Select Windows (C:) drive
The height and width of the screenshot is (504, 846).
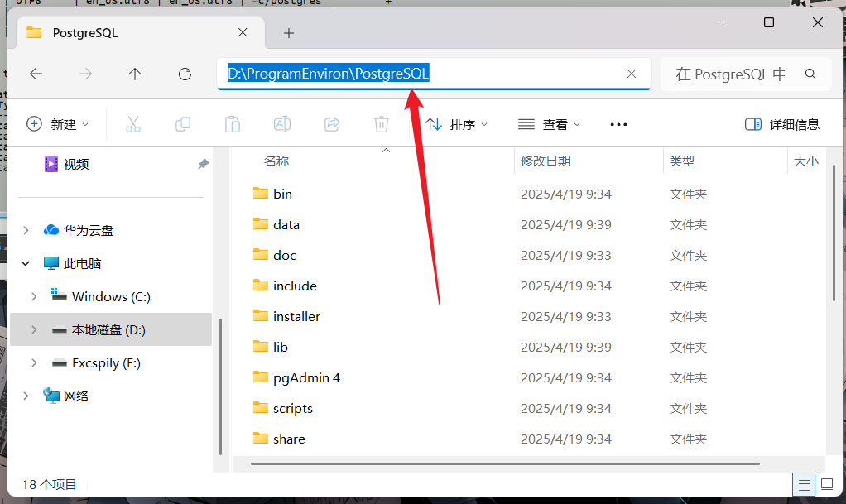click(101, 297)
